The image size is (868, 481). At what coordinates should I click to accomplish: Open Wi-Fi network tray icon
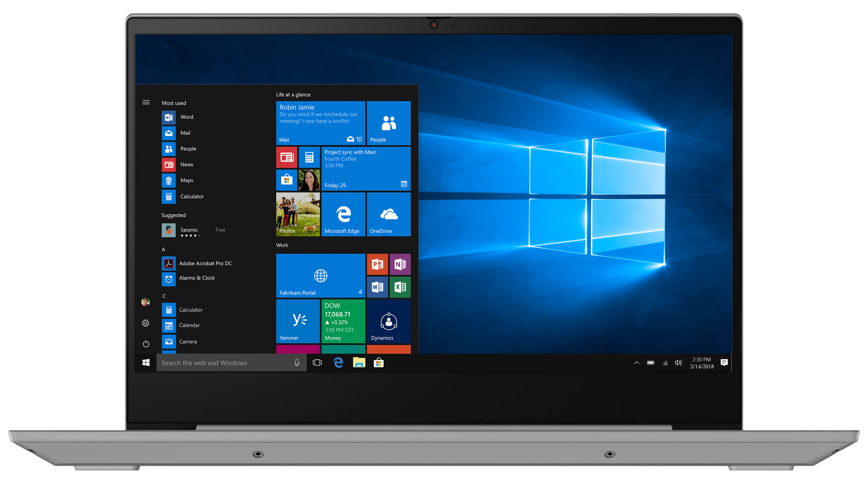pyautogui.click(x=665, y=363)
